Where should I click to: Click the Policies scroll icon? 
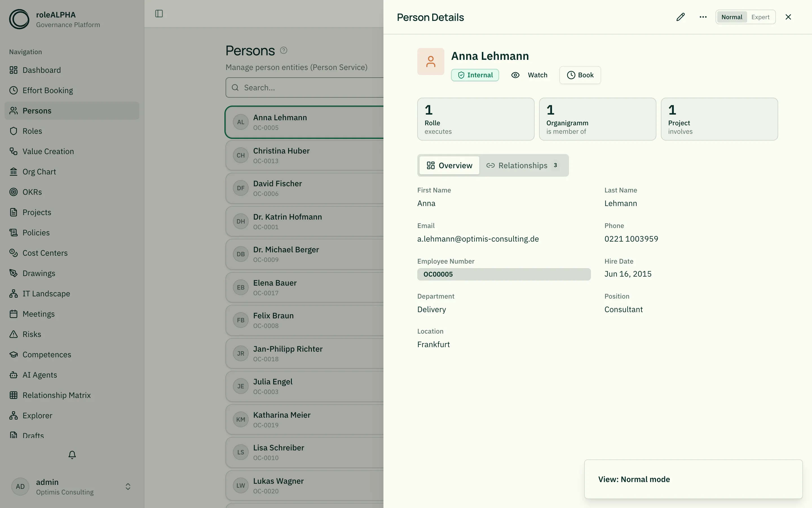click(x=14, y=233)
